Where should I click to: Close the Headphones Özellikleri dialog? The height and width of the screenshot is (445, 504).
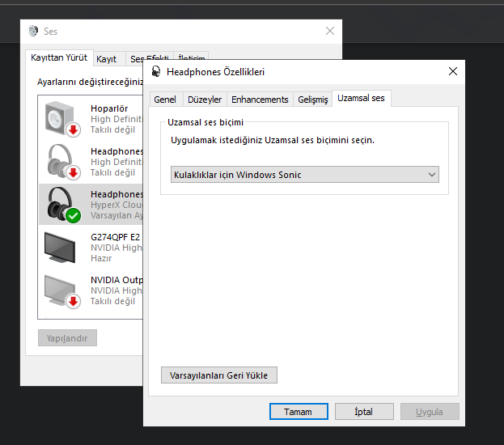(453, 71)
